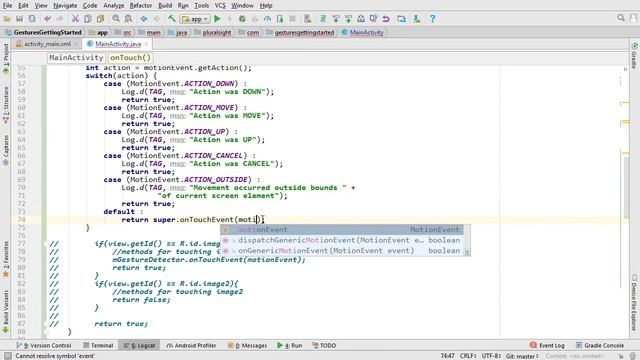This screenshot has height=360, width=640.
Task: Click the Revert undo arrow toolbar icon
Action: pyautogui.click(x=386, y=19)
